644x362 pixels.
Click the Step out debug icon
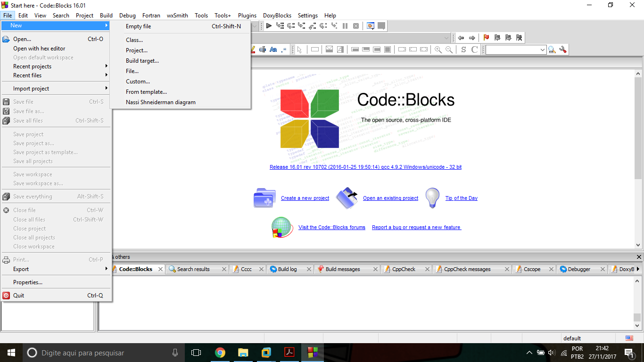(x=313, y=26)
